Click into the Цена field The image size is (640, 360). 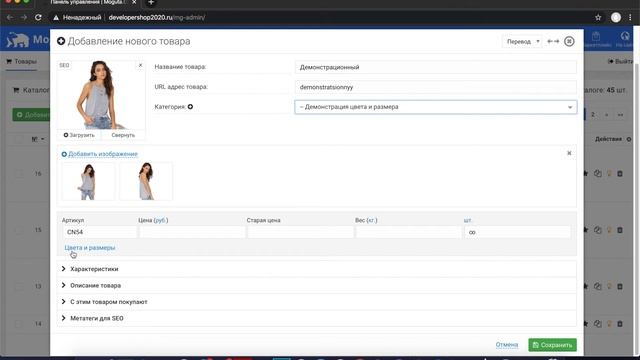pyautogui.click(x=192, y=232)
